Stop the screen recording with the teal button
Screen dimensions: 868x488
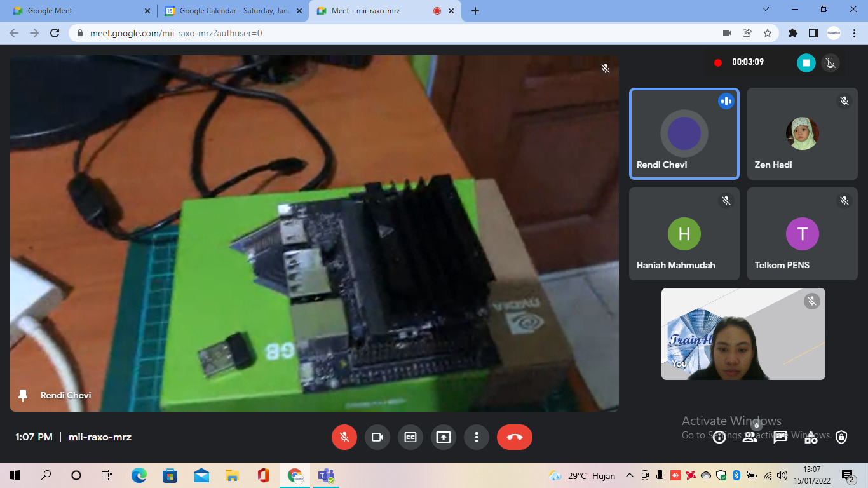pos(806,62)
